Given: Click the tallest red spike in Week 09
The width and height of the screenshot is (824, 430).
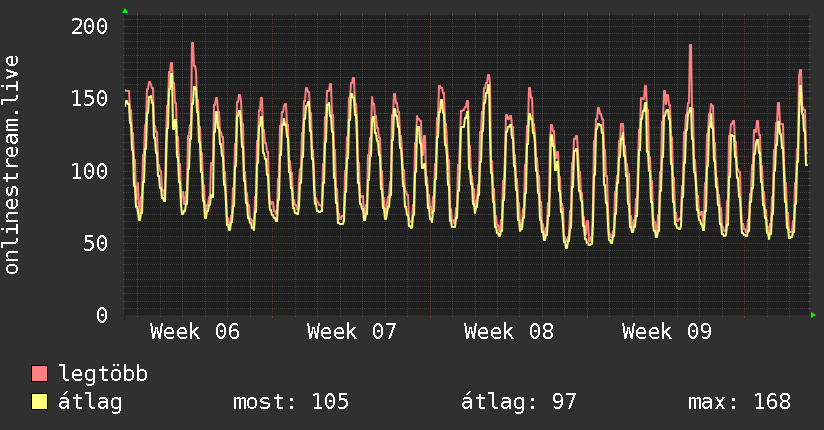Looking at the screenshot, I should point(690,47).
